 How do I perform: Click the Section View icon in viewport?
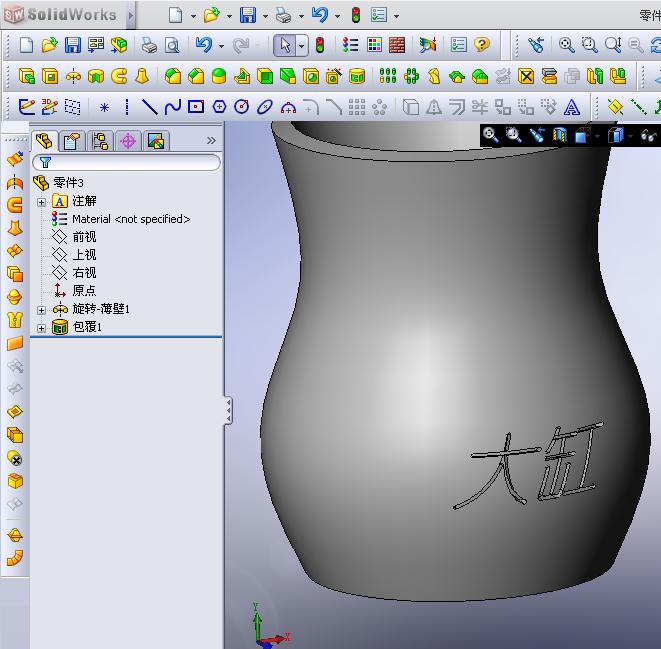pos(560,135)
